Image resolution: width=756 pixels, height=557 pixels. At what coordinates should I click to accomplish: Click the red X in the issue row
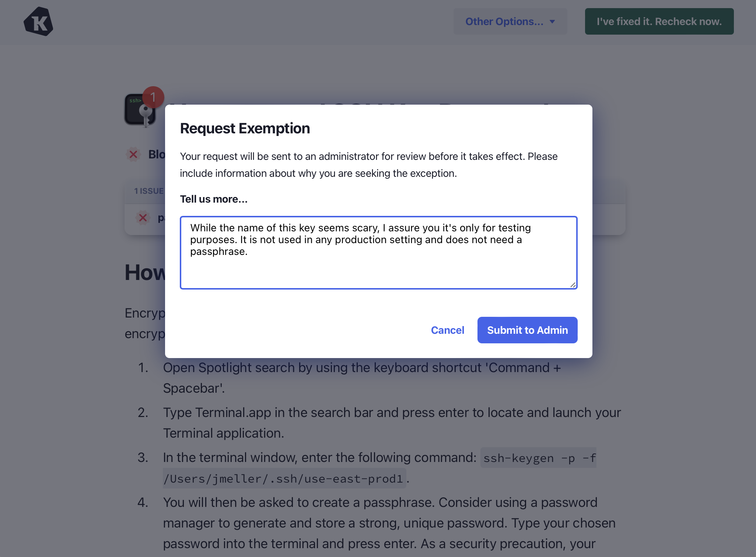click(x=143, y=218)
